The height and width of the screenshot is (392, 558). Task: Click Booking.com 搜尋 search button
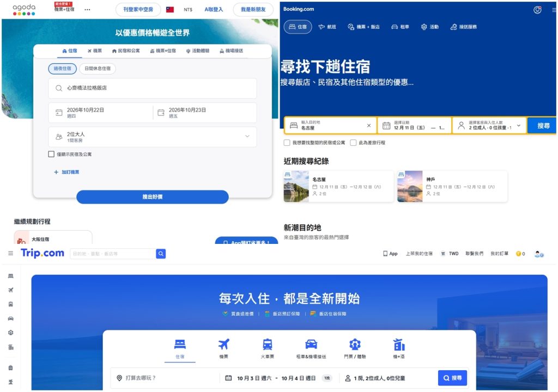pos(541,126)
